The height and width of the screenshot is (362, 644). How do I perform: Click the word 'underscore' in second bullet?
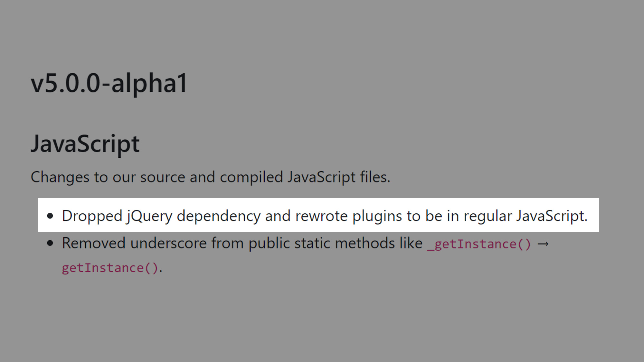click(168, 243)
